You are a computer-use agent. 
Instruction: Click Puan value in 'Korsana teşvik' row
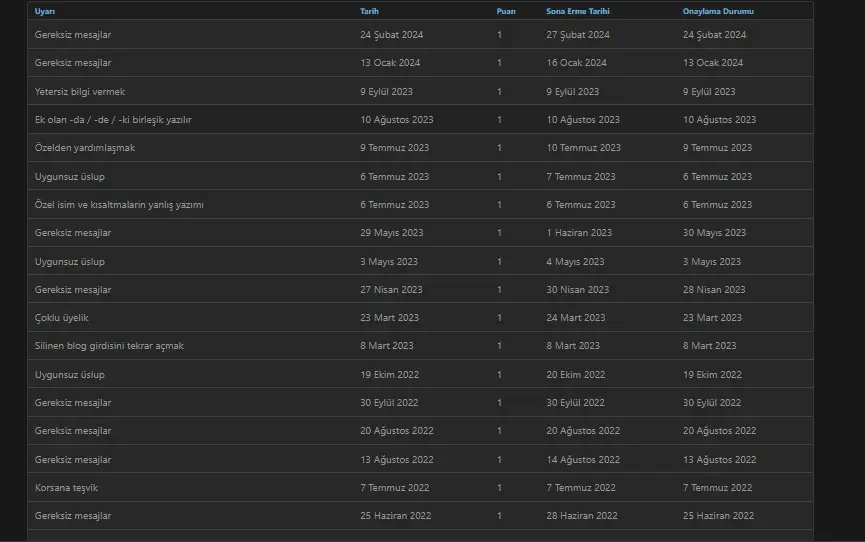click(x=499, y=488)
